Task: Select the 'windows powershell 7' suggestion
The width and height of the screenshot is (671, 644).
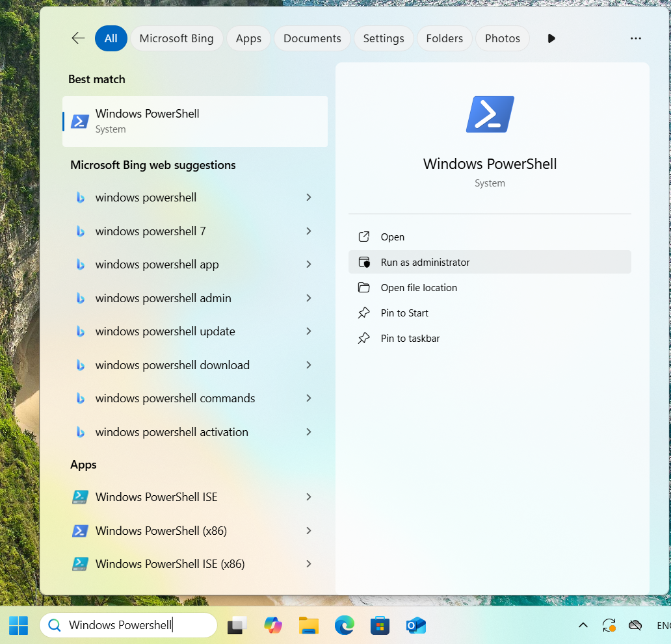Action: (195, 231)
